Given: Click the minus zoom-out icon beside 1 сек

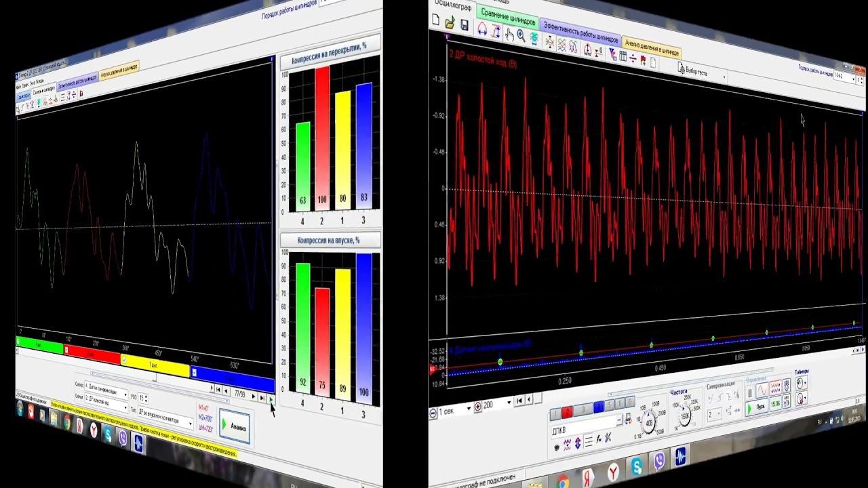Looking at the screenshot, I should coord(433,413).
